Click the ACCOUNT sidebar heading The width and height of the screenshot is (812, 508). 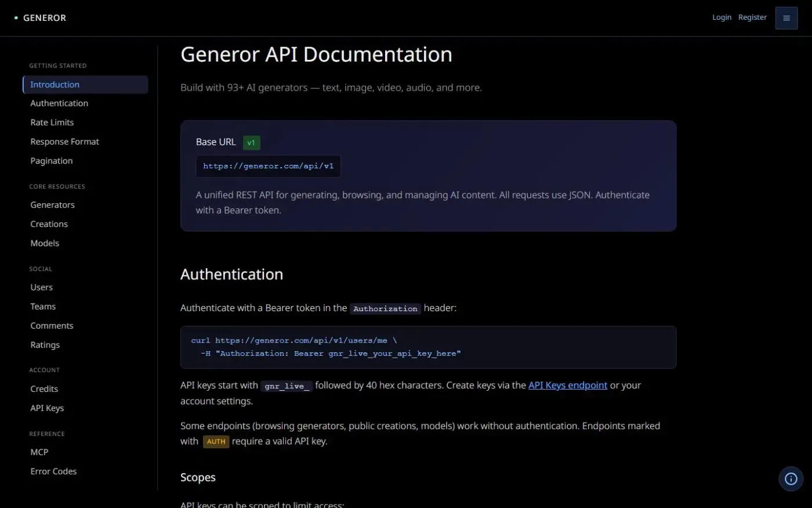[x=45, y=370]
